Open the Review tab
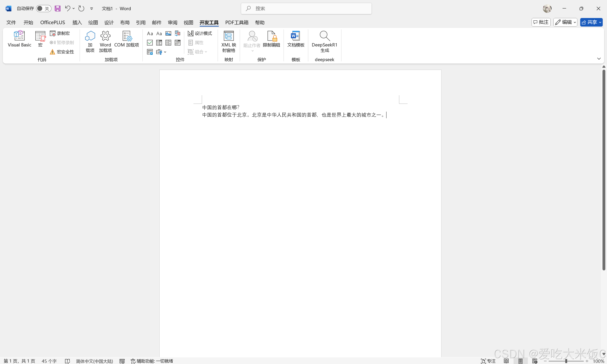The width and height of the screenshot is (607, 364). coord(172,23)
